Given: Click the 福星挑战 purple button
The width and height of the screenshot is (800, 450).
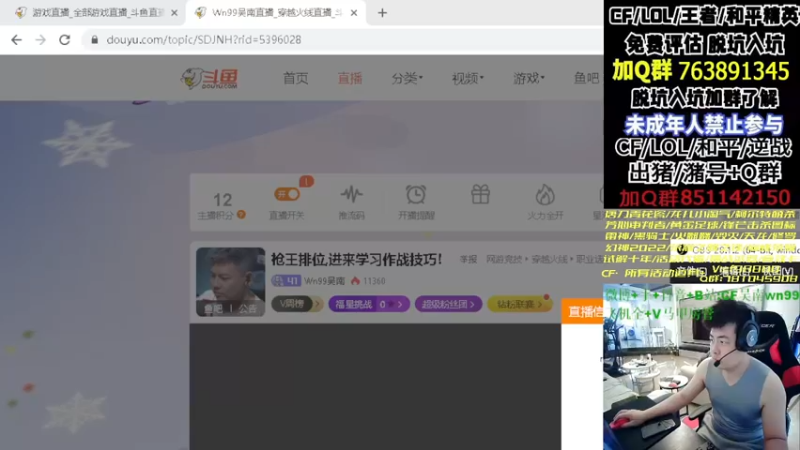Looking at the screenshot, I should coord(369,304).
